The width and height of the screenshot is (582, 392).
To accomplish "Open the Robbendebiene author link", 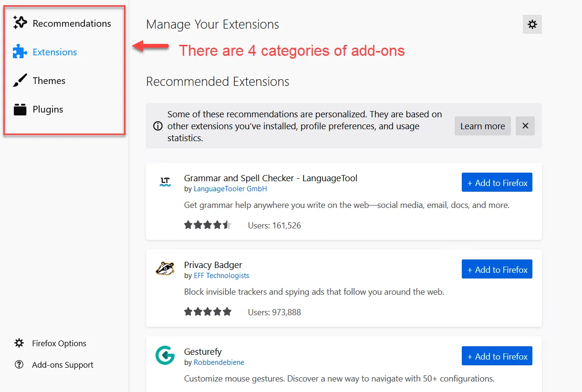I will 219,362.
